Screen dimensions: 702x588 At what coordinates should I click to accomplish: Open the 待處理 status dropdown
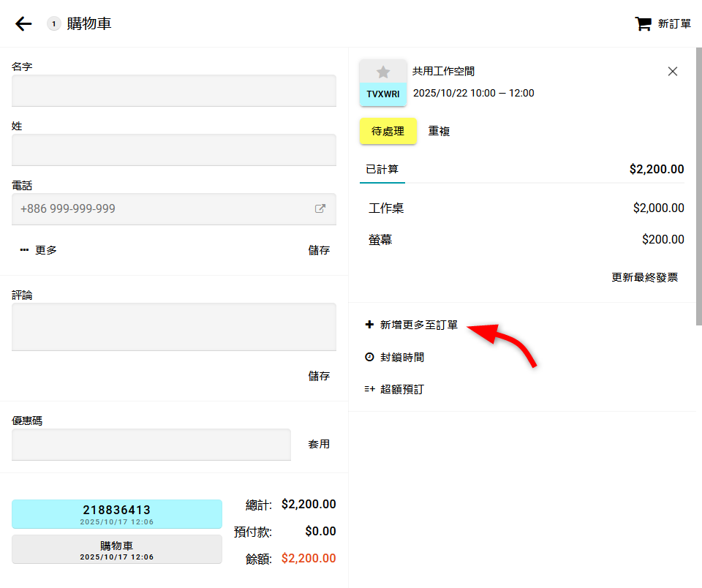click(388, 132)
